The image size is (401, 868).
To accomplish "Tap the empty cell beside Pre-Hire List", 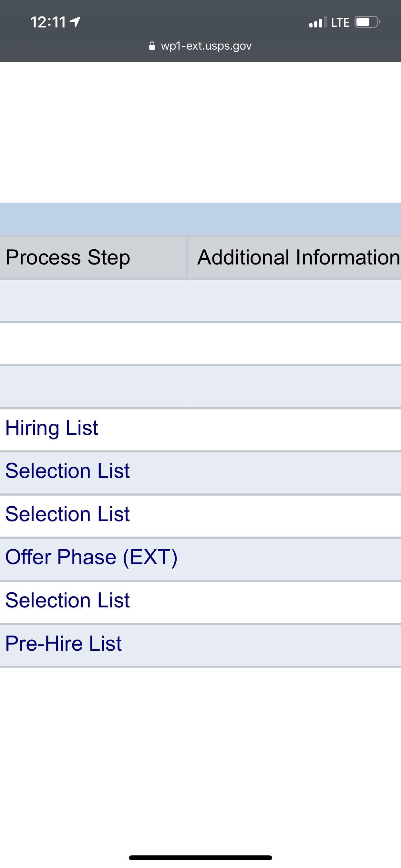I will pyautogui.click(x=293, y=643).
